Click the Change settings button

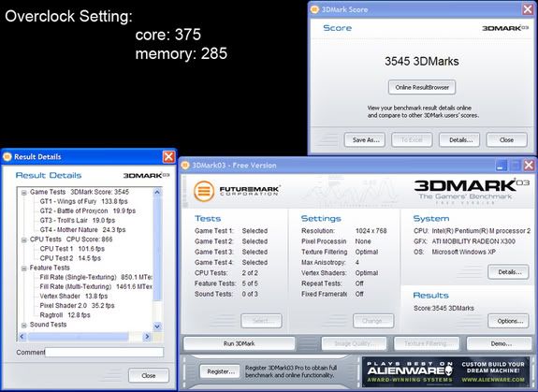373,321
